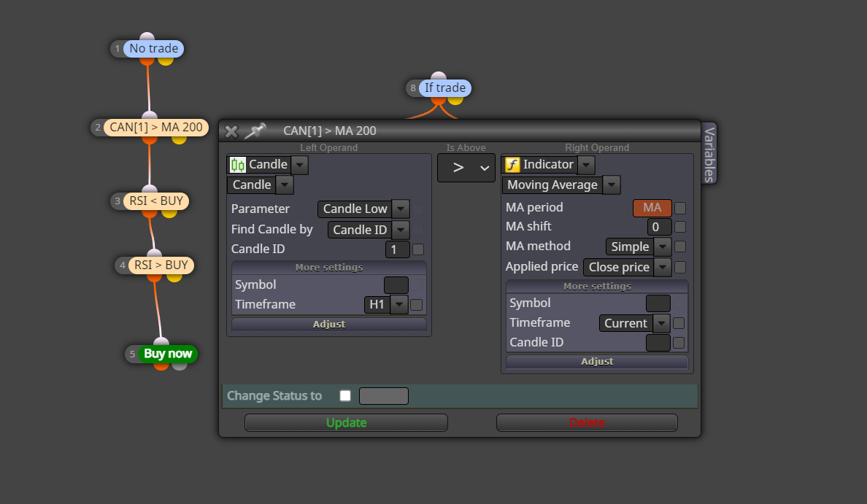This screenshot has width=867, height=504.
Task: Click the yellow output connector of RSI > BUY
Action: (174, 277)
